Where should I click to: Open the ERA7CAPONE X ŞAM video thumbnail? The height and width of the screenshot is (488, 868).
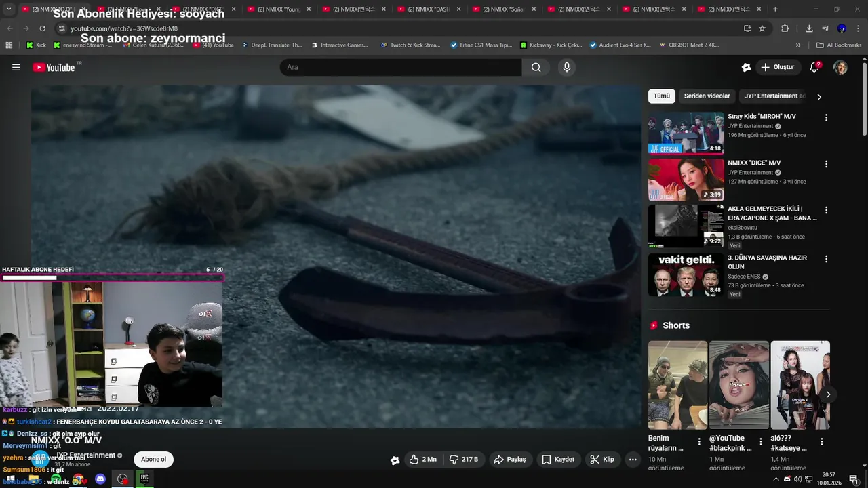(686, 226)
